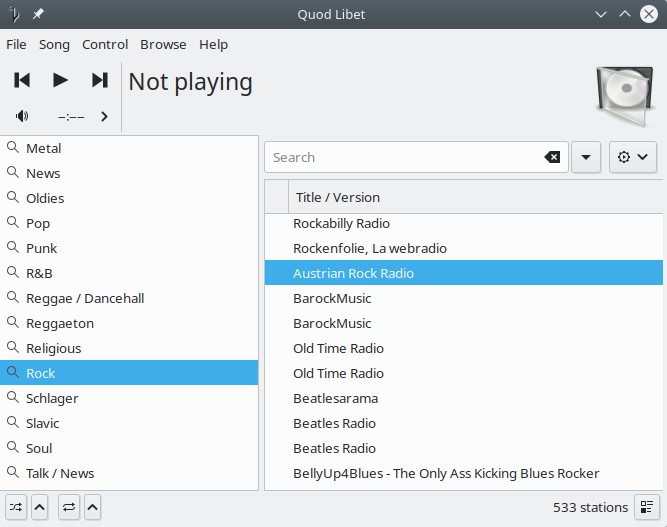The height and width of the screenshot is (527, 667).
Task: Open the volume speaker control
Action: (22, 116)
